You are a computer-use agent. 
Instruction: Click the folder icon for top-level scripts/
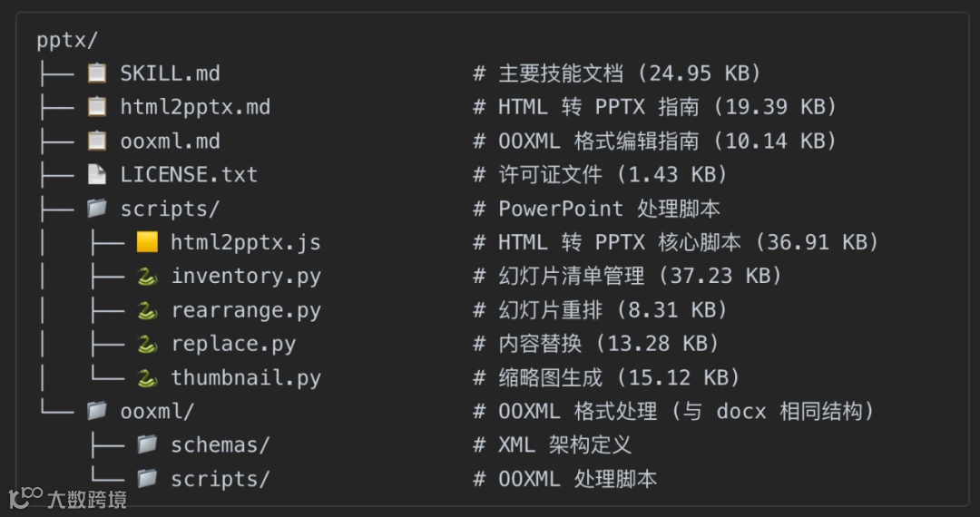97,208
